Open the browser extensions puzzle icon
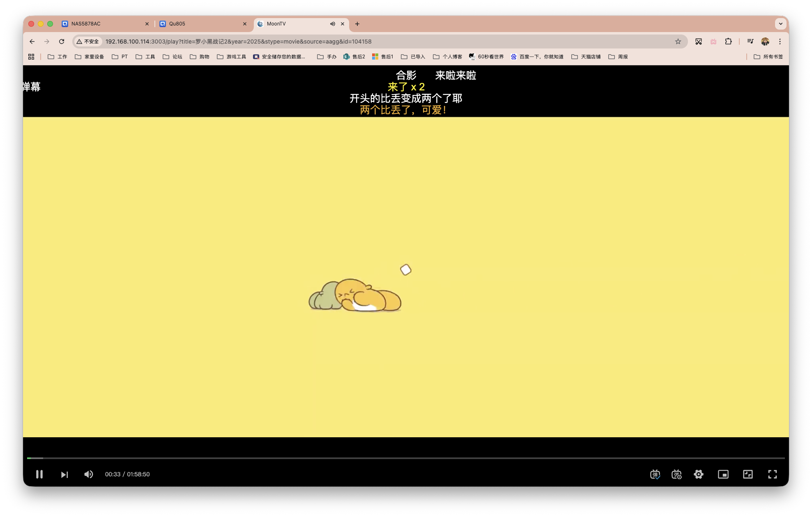This screenshot has width=812, height=517. [729, 41]
